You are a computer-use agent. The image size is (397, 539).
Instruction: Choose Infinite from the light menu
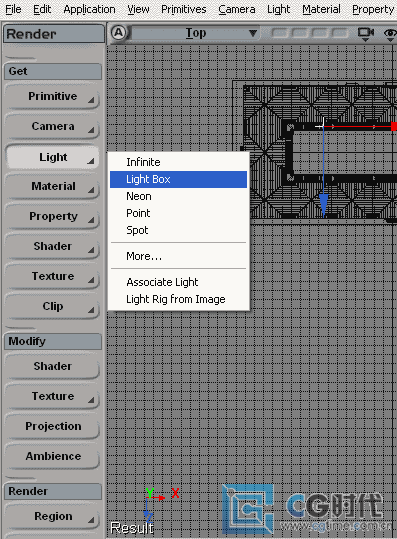click(x=178, y=162)
